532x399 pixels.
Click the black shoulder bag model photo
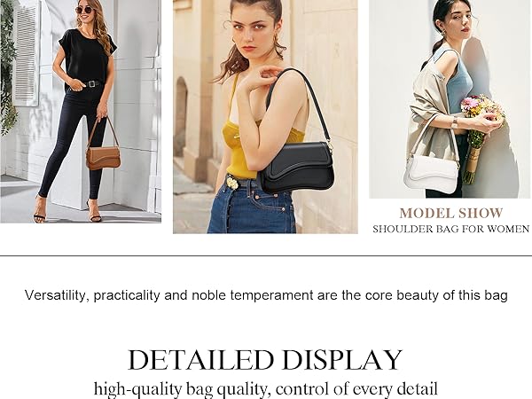point(265,116)
